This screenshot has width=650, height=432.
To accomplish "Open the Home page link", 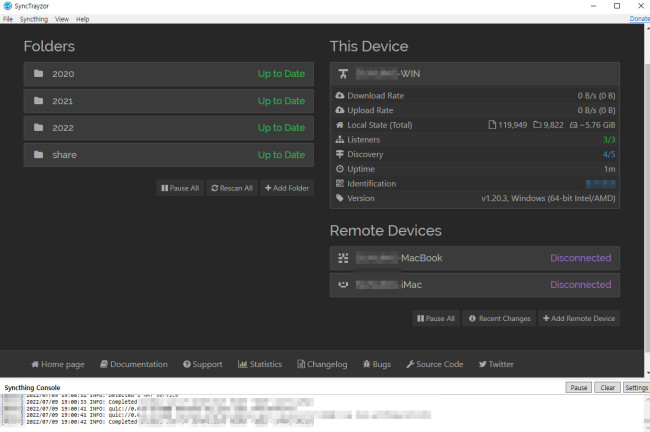I will coord(58,364).
